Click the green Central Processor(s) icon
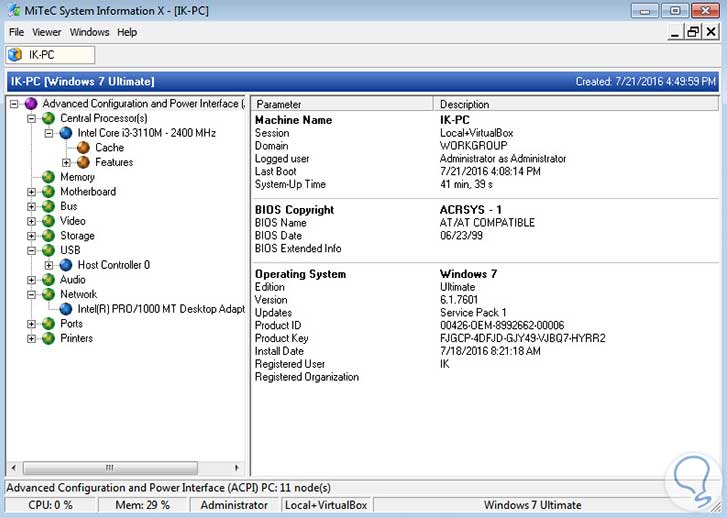 tap(48, 118)
